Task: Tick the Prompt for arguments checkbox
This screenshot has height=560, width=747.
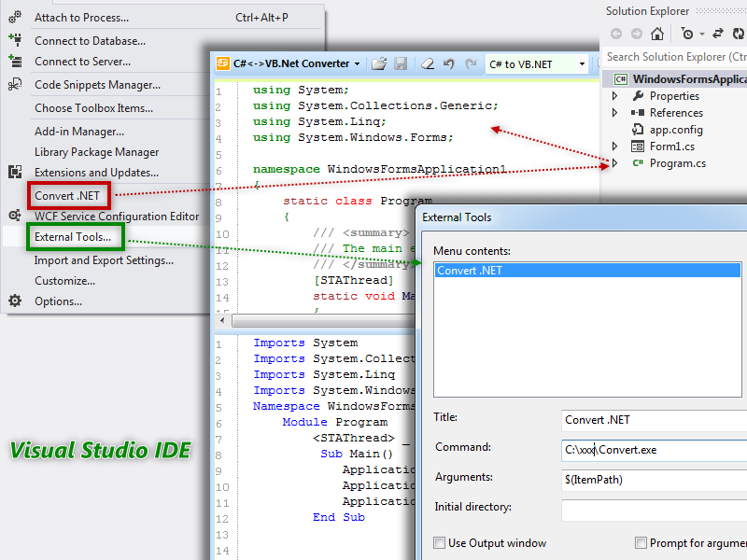Action: coord(641,543)
